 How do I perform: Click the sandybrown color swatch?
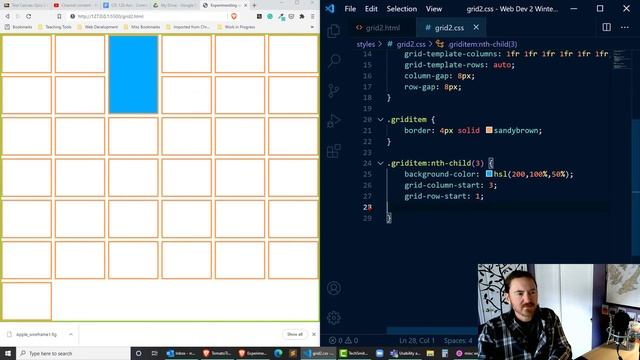(489, 130)
